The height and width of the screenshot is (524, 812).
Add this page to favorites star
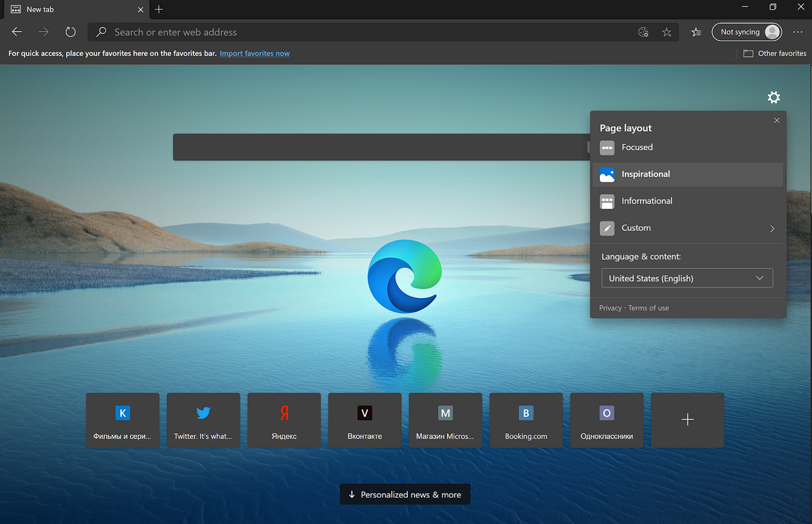pos(667,32)
